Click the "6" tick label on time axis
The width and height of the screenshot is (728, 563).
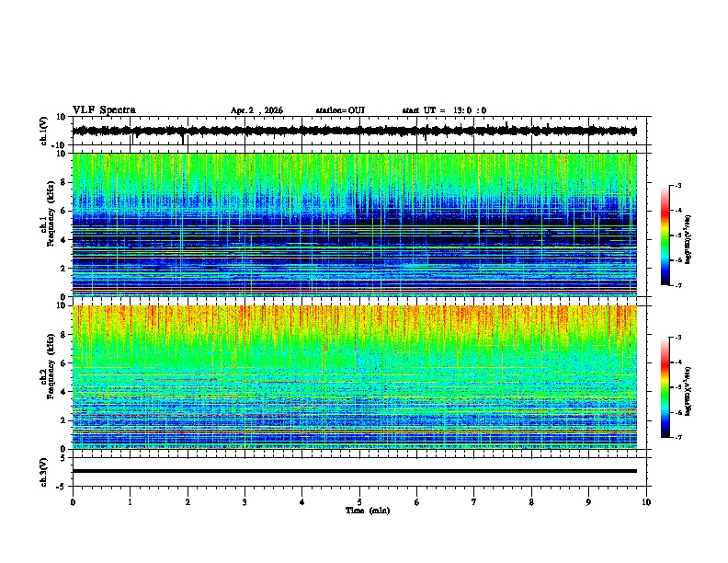coord(417,502)
